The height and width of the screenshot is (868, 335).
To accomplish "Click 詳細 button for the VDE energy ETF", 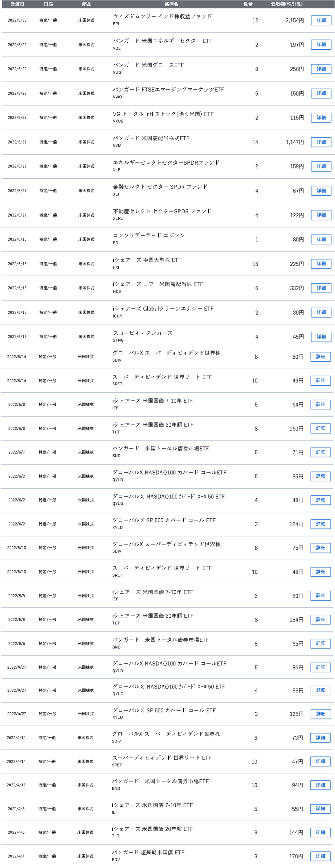I will [x=321, y=45].
